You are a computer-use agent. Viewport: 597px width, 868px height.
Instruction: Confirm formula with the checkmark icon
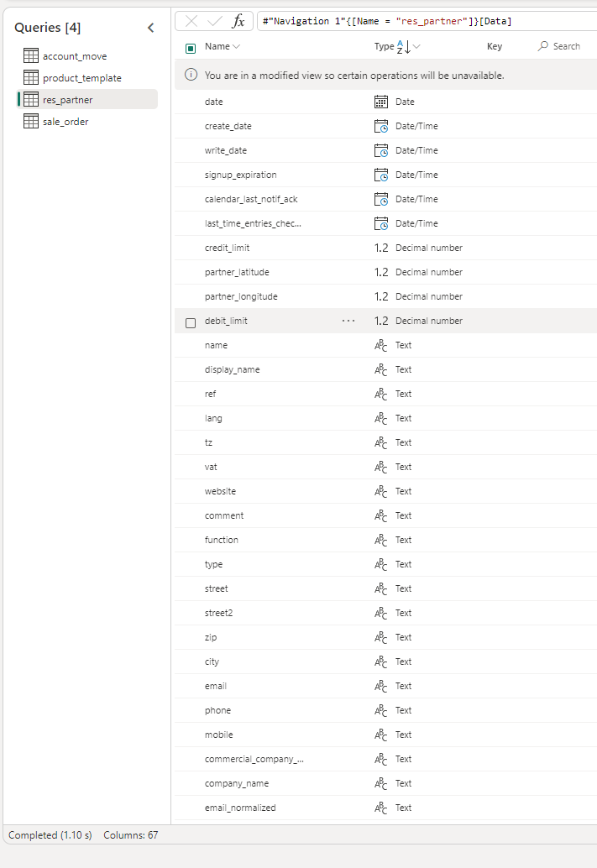click(214, 21)
